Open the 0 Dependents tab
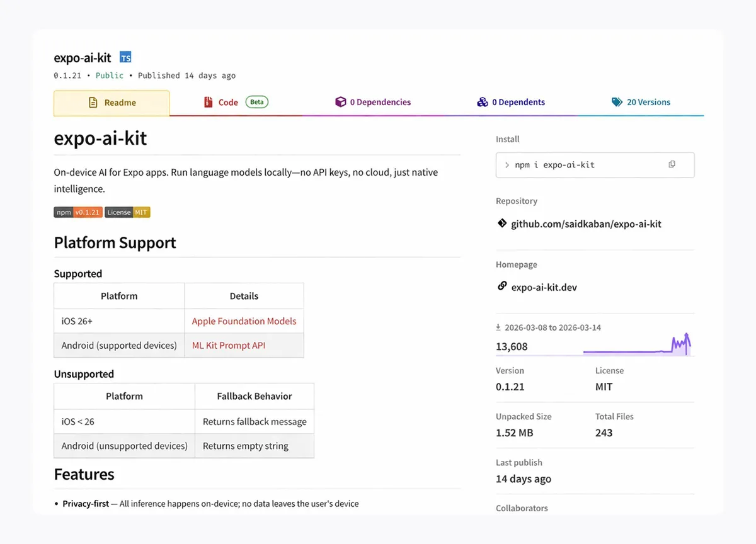This screenshot has height=544, width=756. pos(511,103)
